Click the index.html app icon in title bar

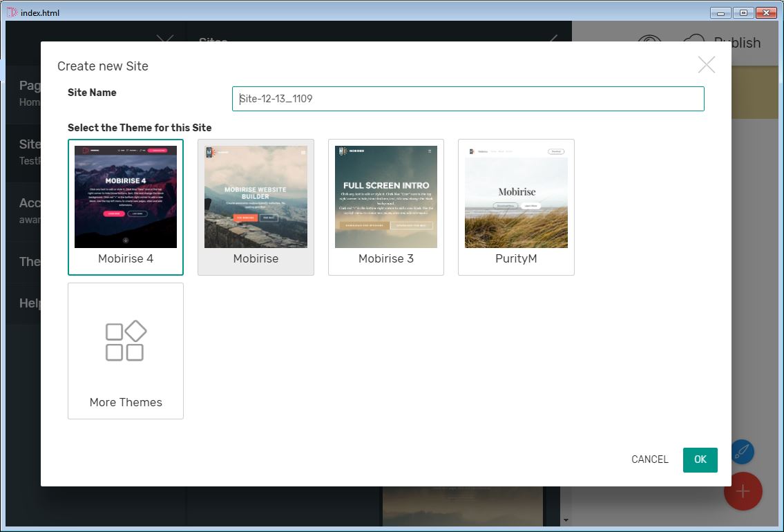pyautogui.click(x=12, y=12)
